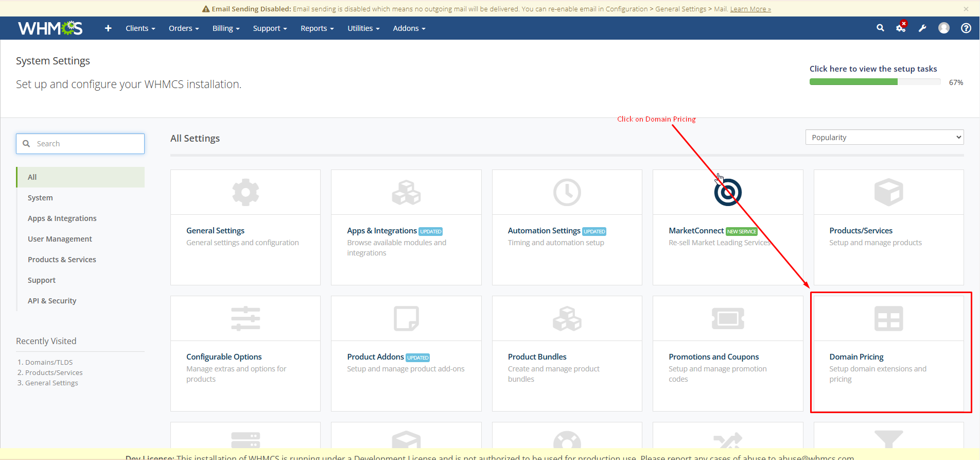Click the search magnifier icon in navbar

(880, 28)
